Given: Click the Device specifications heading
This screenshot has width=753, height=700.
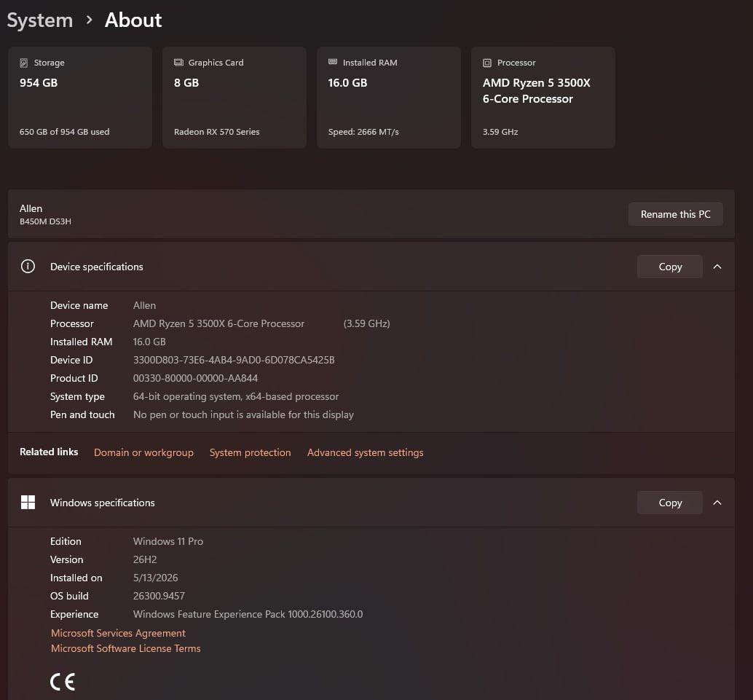Looking at the screenshot, I should pyautogui.click(x=97, y=267).
